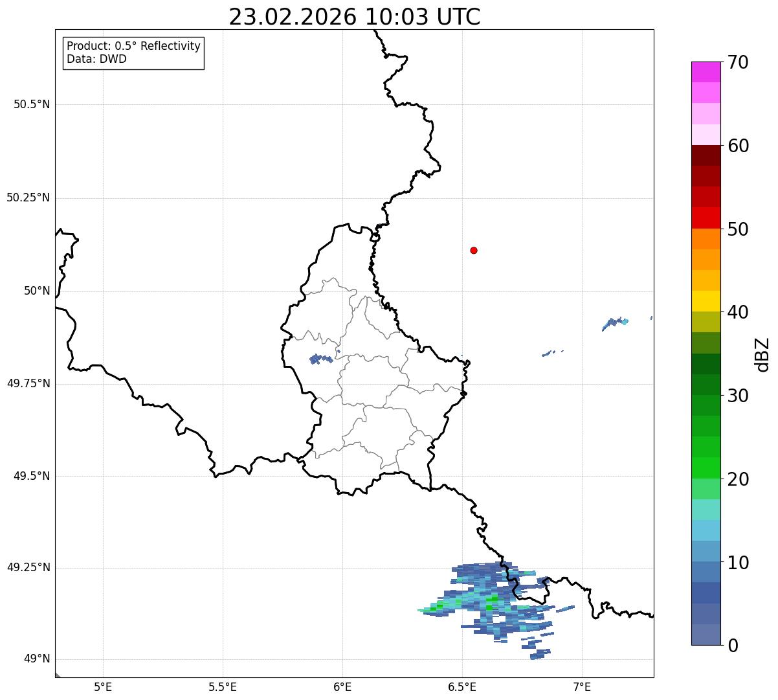Click the dark maroon colorbar swatch below 60
The height and width of the screenshot is (700, 778).
coord(706,155)
